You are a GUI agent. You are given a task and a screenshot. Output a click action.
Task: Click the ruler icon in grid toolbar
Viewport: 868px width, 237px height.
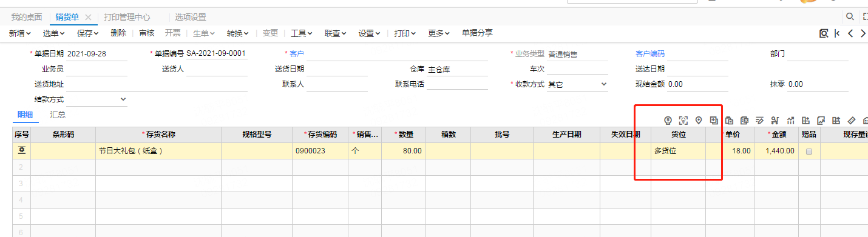tap(852, 120)
